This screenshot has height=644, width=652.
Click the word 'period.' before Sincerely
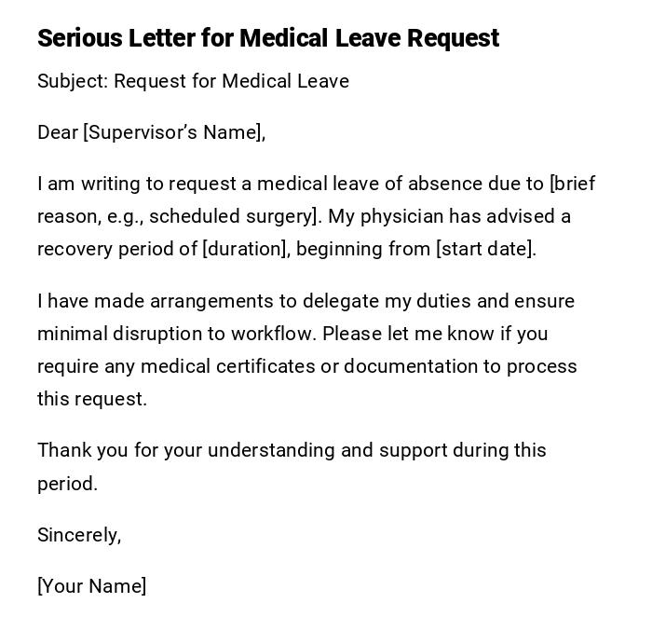click(x=67, y=484)
